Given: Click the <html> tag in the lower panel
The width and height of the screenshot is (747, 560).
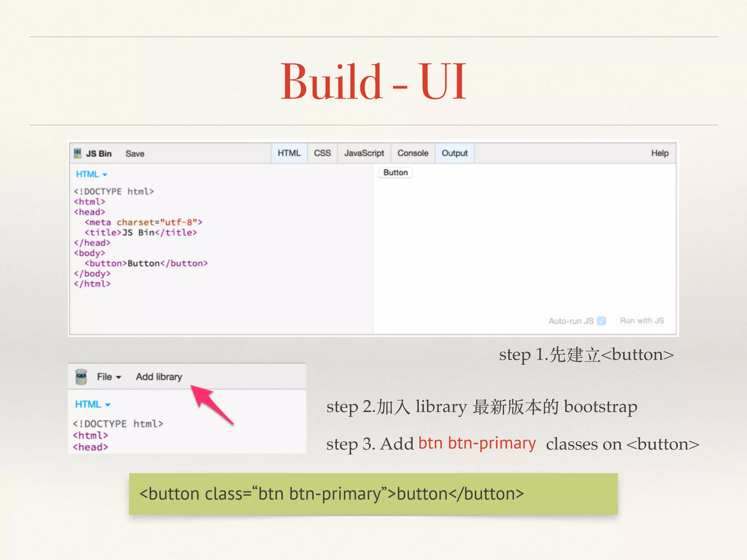Looking at the screenshot, I should coord(90,435).
